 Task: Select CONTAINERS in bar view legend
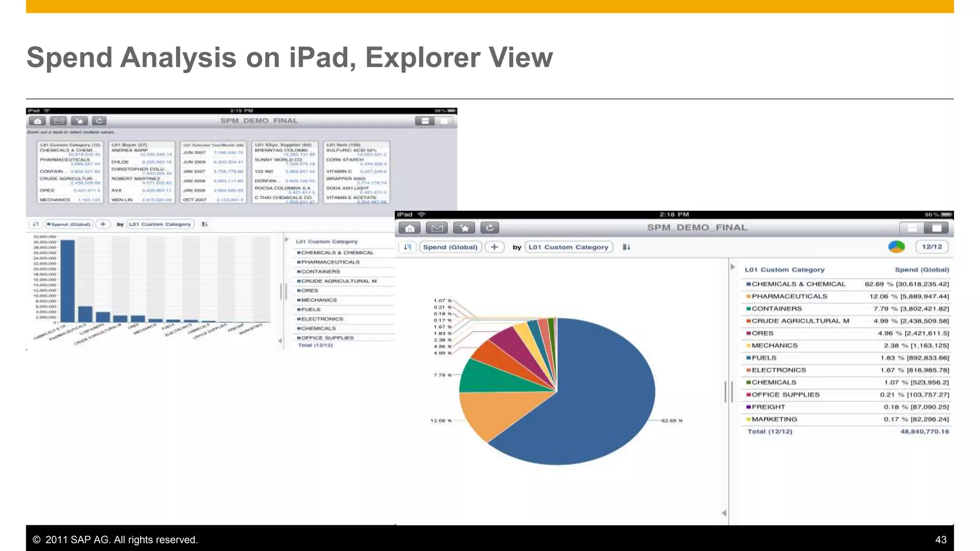click(x=345, y=272)
